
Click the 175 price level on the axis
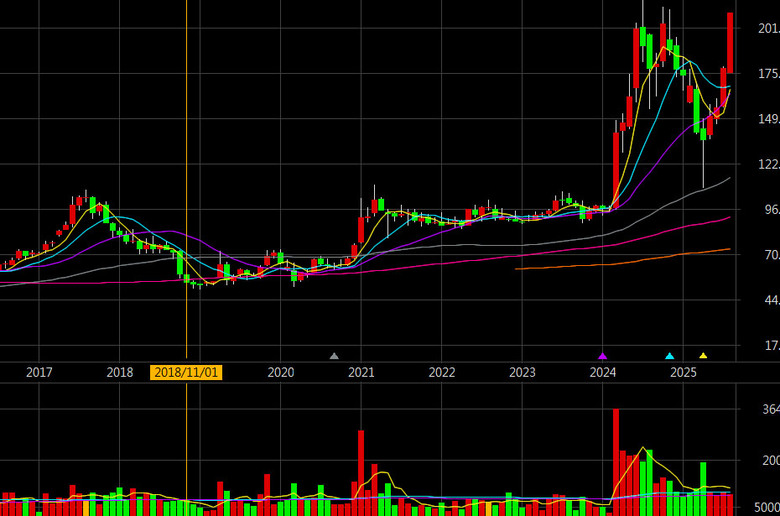(x=769, y=74)
